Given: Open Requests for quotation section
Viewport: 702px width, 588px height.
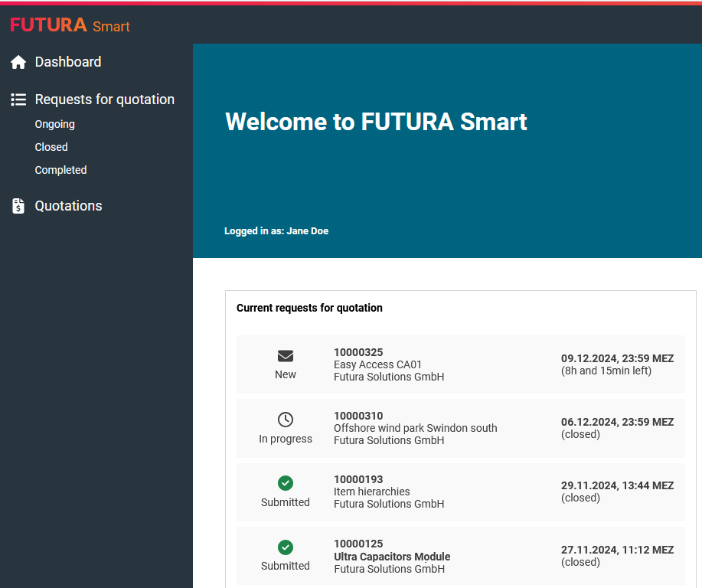Looking at the screenshot, I should pos(105,100).
